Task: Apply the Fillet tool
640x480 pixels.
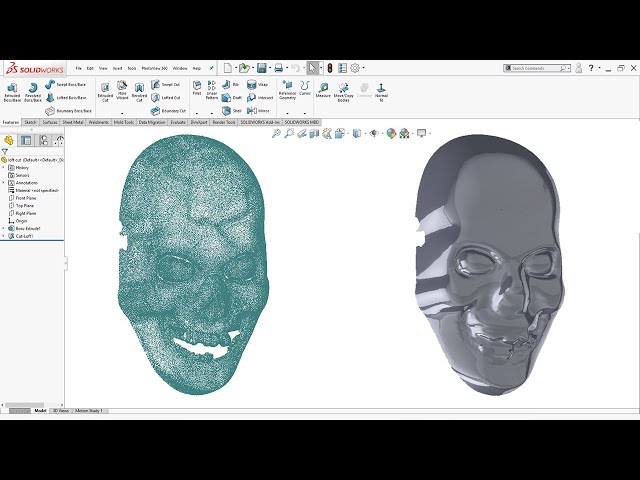Action: pyautogui.click(x=197, y=88)
